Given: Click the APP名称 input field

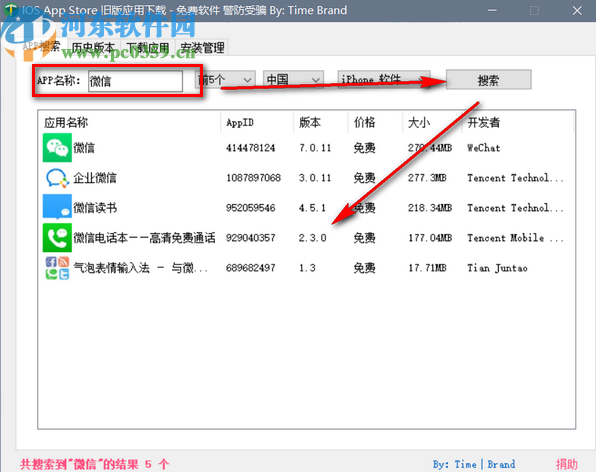Looking at the screenshot, I should pyautogui.click(x=135, y=81).
